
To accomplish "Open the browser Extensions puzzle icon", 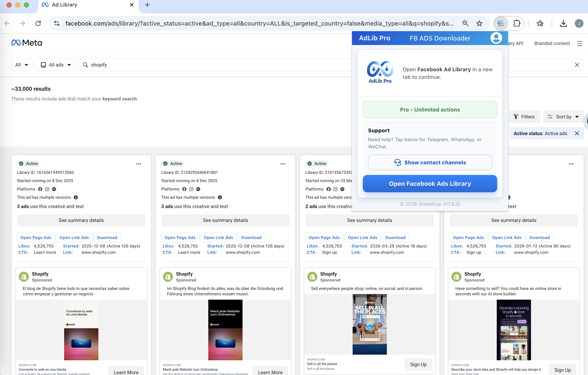I will coord(517,23).
